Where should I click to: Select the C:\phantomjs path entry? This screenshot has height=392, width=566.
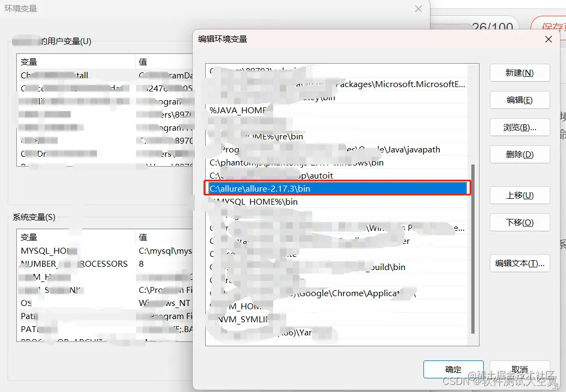337,162
